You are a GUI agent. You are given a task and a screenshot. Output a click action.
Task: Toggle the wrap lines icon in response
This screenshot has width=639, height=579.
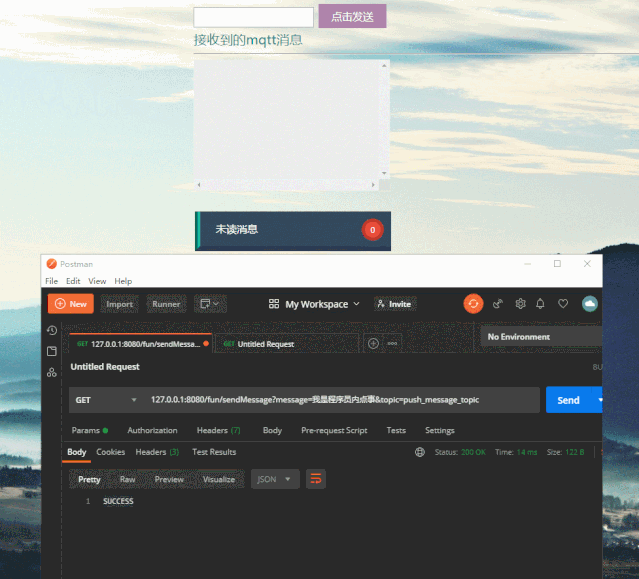click(x=316, y=479)
